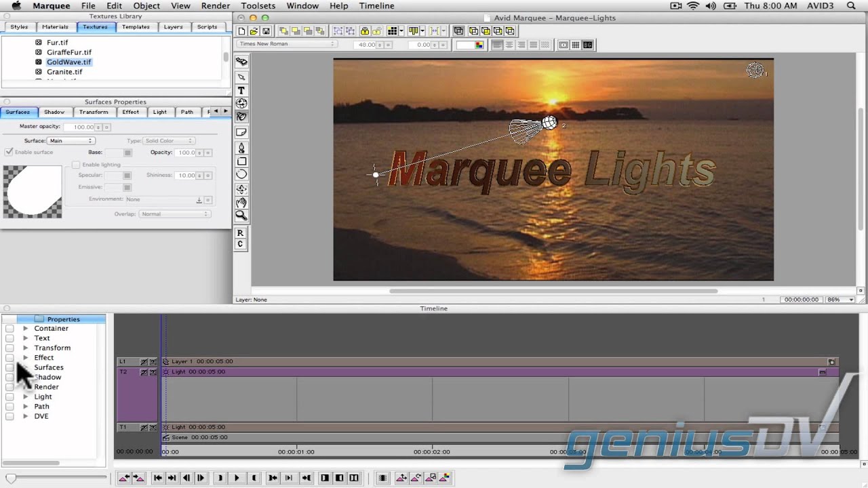Open the Toolsets menu
868x488 pixels.
pyautogui.click(x=258, y=5)
